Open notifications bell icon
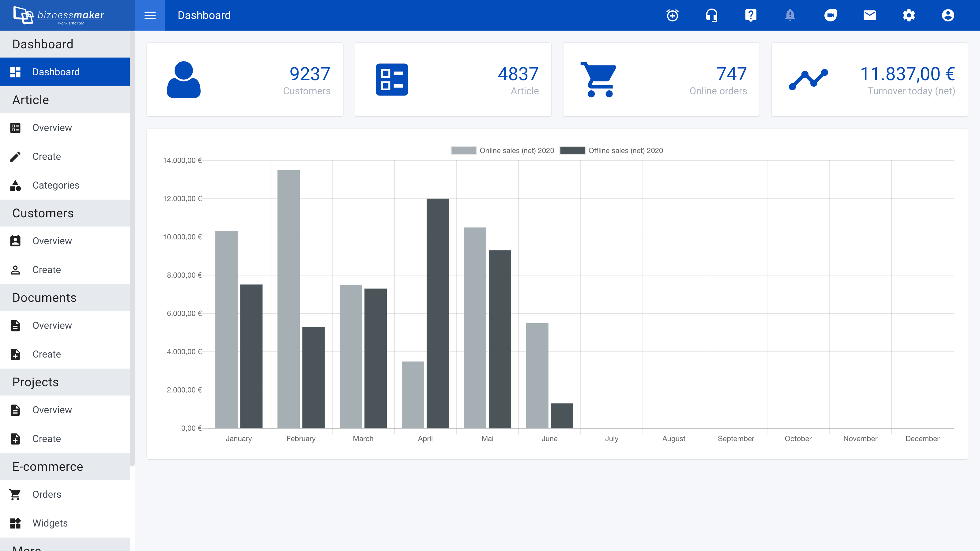Screen dimensions: 980x551 point(790,15)
